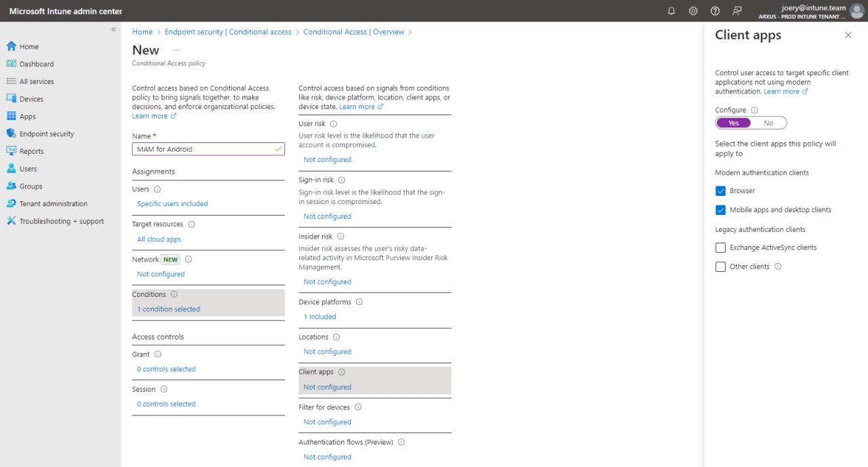This screenshot has height=467, width=868.
Task: Uncheck the Browser client apps checkbox
Action: [x=720, y=190]
